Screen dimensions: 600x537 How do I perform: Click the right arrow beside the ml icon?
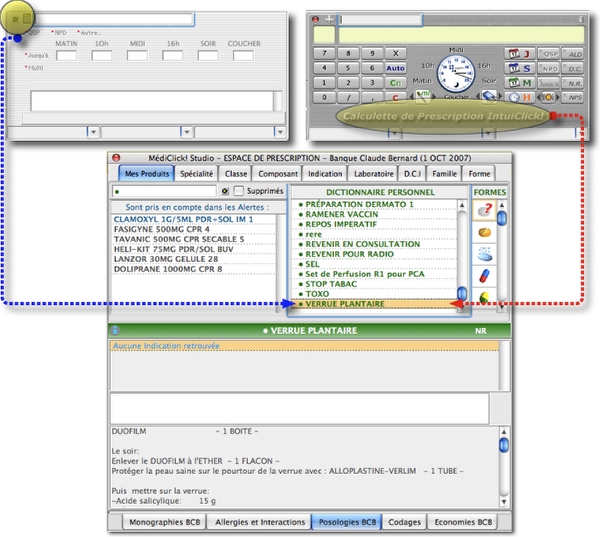(434, 96)
